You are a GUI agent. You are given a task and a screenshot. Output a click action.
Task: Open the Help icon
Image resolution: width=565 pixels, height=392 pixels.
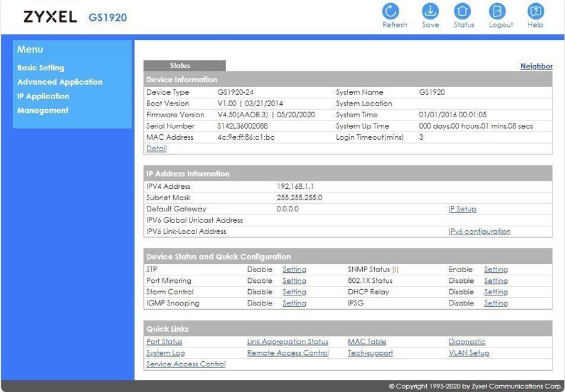click(x=535, y=11)
